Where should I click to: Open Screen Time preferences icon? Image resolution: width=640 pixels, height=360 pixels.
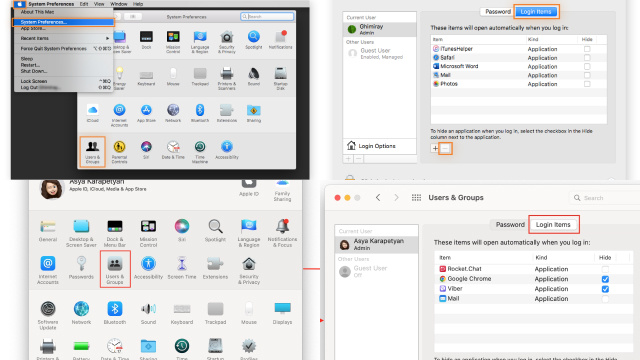pyautogui.click(x=182, y=268)
